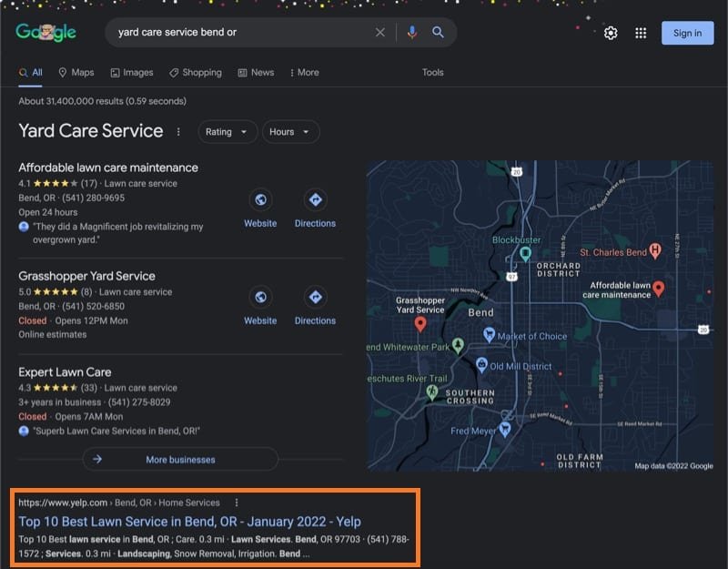
Task: Open Grasshopper Yard Service listing
Action: point(86,276)
